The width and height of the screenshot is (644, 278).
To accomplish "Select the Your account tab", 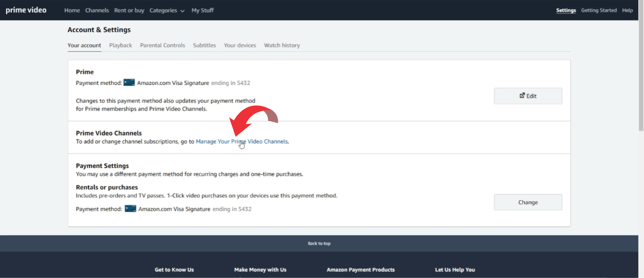I will 84,45.
